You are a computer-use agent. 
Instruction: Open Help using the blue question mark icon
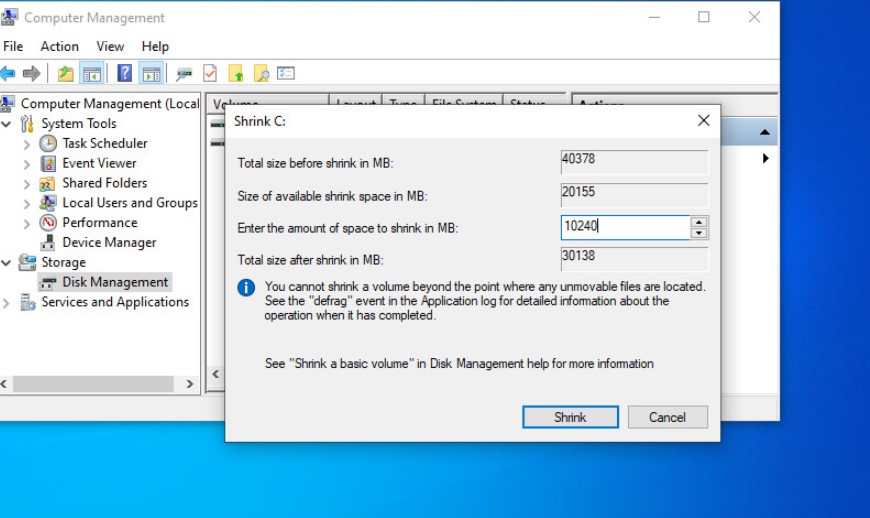pos(124,73)
